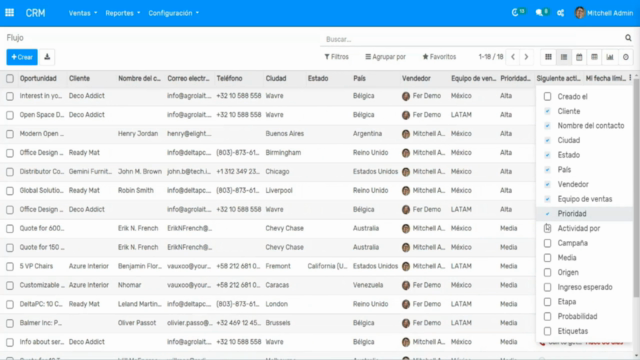The image size is (640, 360).
Task: Enable the Etiquetas column
Action: (x=547, y=331)
